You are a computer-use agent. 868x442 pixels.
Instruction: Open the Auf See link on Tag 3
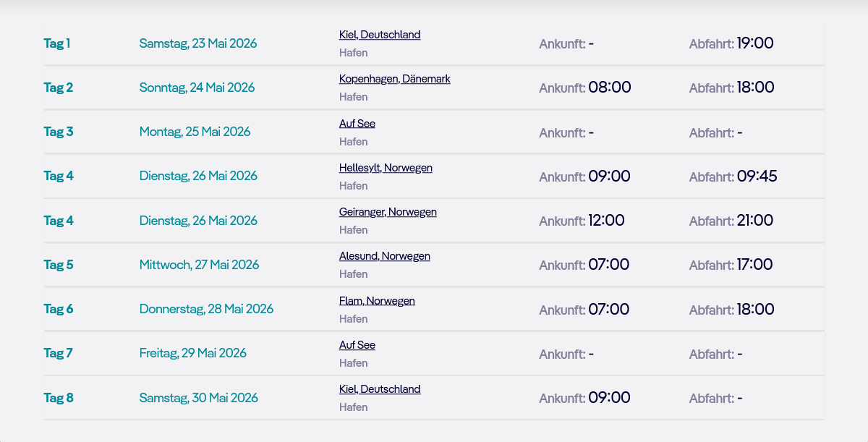(357, 124)
